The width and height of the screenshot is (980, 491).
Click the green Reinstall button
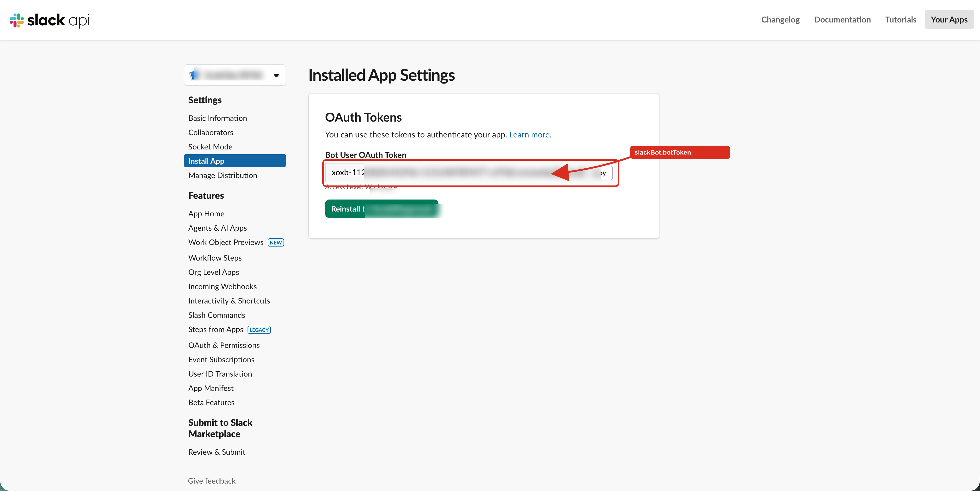pyautogui.click(x=382, y=209)
